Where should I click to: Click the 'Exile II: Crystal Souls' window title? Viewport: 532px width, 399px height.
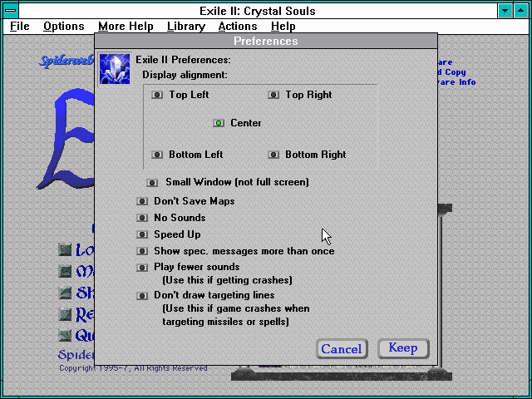tap(258, 11)
